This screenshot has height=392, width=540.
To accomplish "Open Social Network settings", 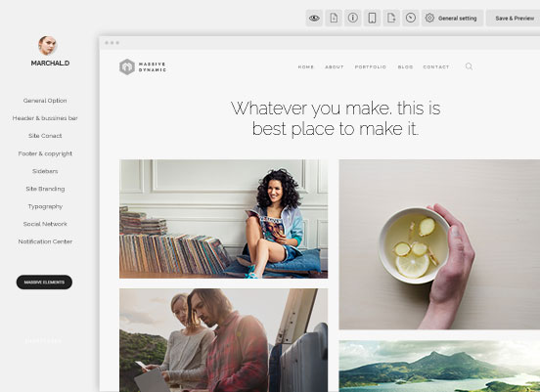I will 45,224.
